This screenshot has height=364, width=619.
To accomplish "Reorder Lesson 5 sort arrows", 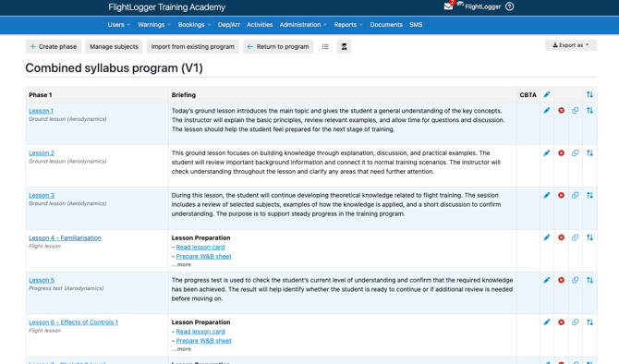I will pos(589,280).
